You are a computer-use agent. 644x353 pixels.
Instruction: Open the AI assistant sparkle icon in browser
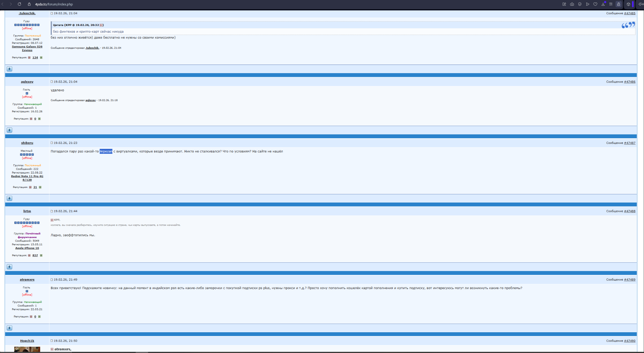pos(641,4)
